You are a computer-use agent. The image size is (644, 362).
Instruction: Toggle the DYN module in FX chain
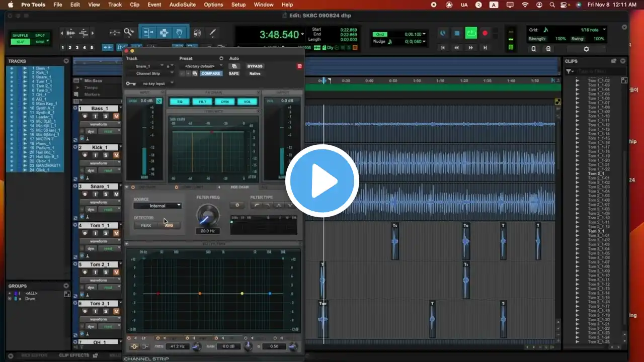225,102
